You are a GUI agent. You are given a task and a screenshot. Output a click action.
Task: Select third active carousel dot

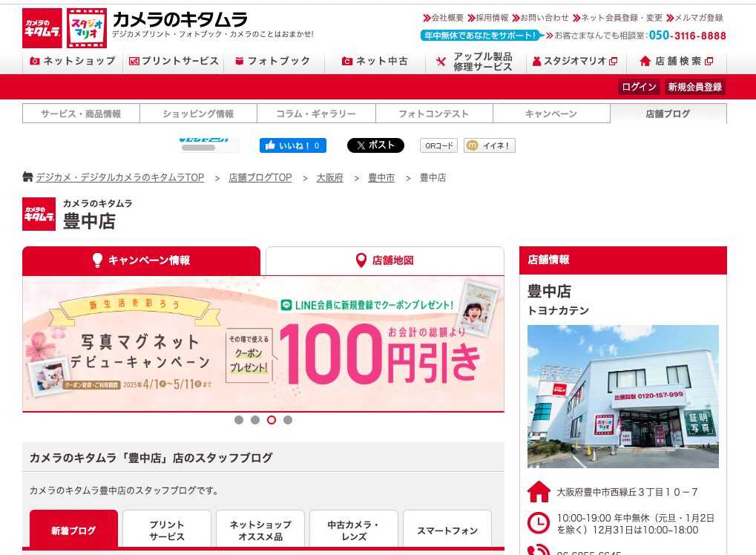272,420
